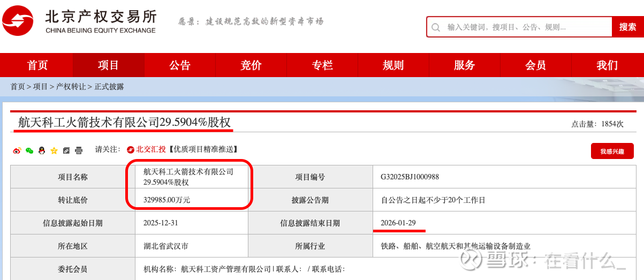Go to 首页 in the breadcrumb
644x280 pixels.
point(18,87)
